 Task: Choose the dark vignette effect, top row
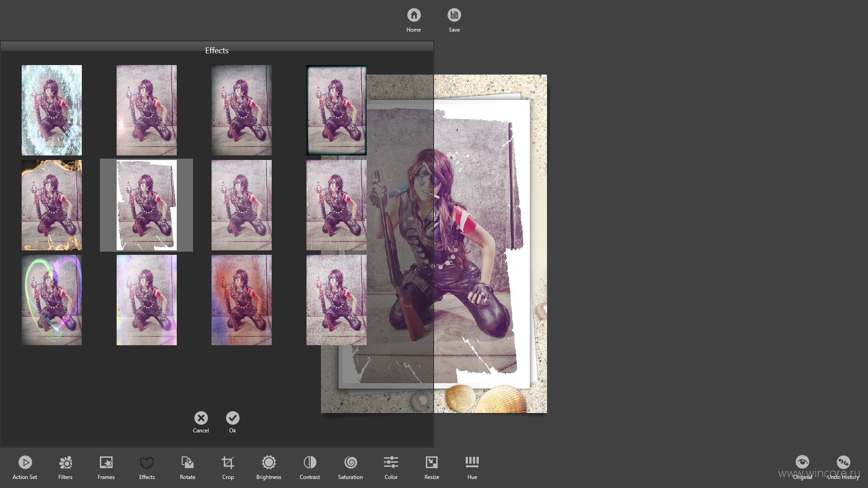point(242,110)
